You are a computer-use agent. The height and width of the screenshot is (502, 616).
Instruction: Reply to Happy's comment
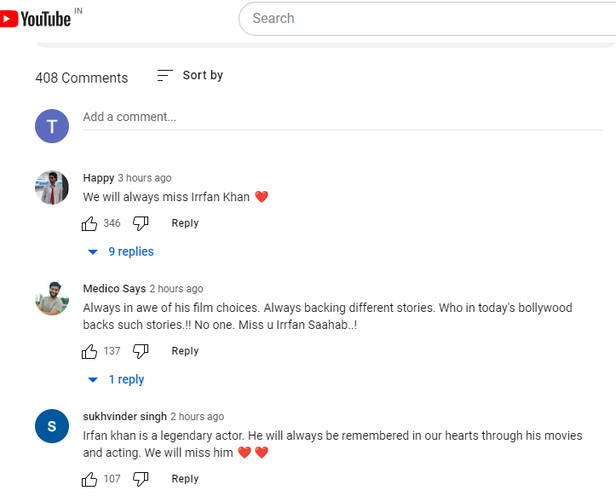pyautogui.click(x=185, y=223)
